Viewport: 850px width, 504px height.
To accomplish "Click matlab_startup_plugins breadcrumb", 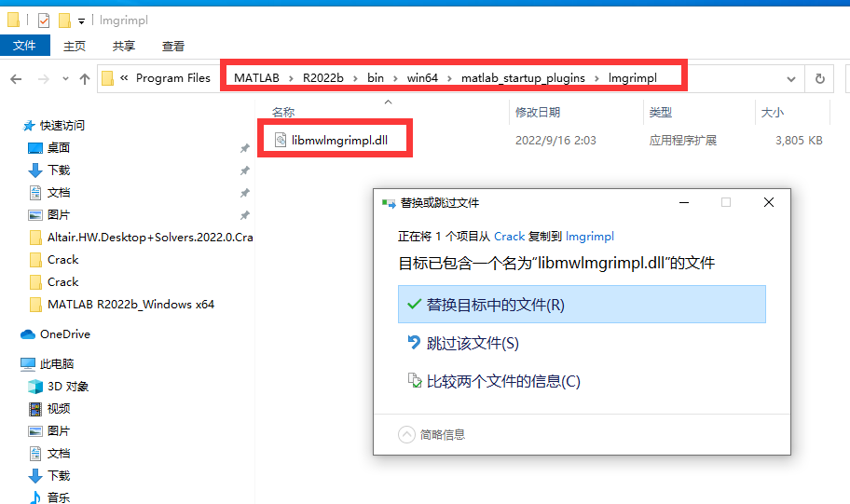I will point(523,78).
